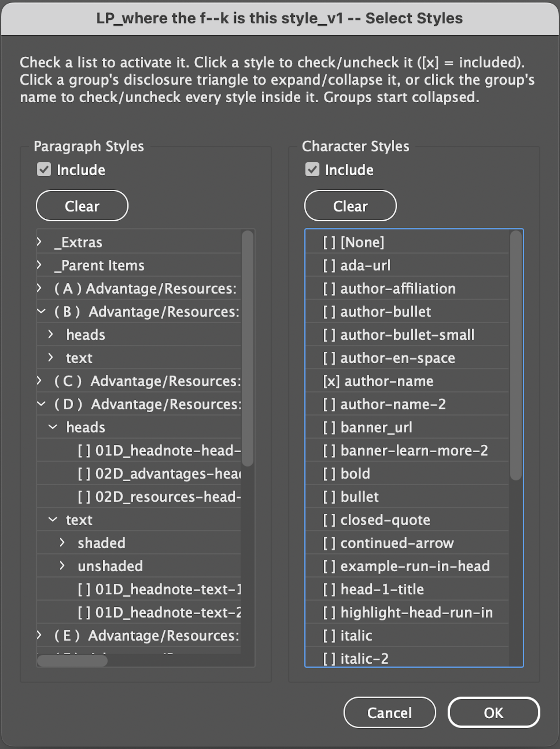560x749 pixels.
Task: Click the Cancel button
Action: pos(389,713)
